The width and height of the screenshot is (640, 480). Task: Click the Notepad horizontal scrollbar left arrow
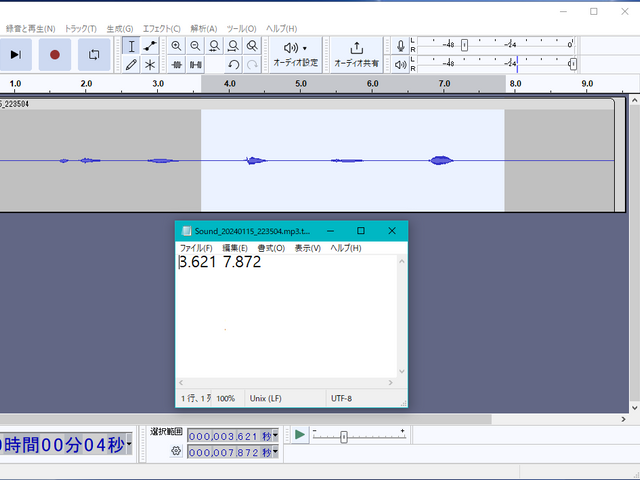(x=181, y=383)
